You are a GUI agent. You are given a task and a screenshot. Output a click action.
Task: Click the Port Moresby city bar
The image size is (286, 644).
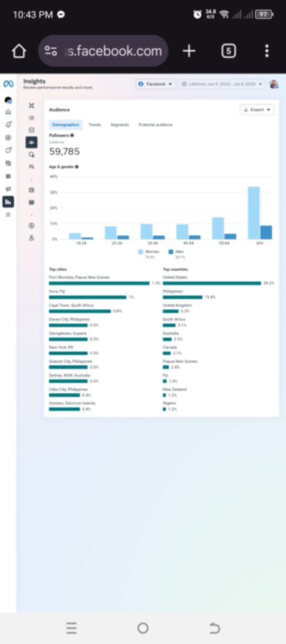pos(99,283)
